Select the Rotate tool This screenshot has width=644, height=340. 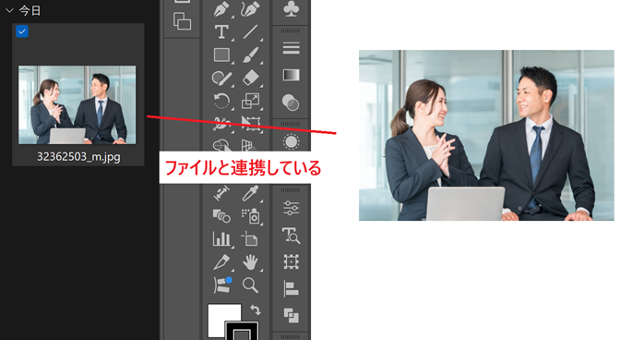tap(221, 101)
